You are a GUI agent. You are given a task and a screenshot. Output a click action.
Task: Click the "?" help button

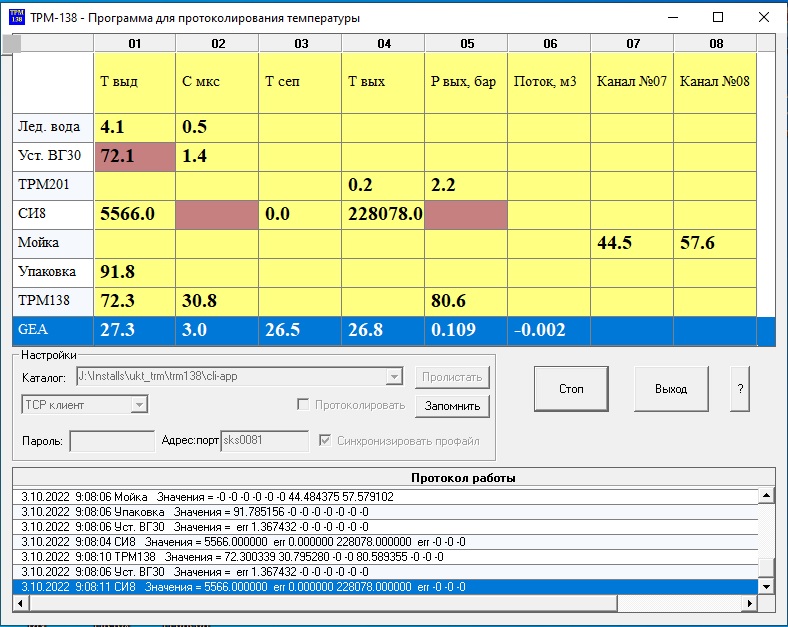pos(740,388)
